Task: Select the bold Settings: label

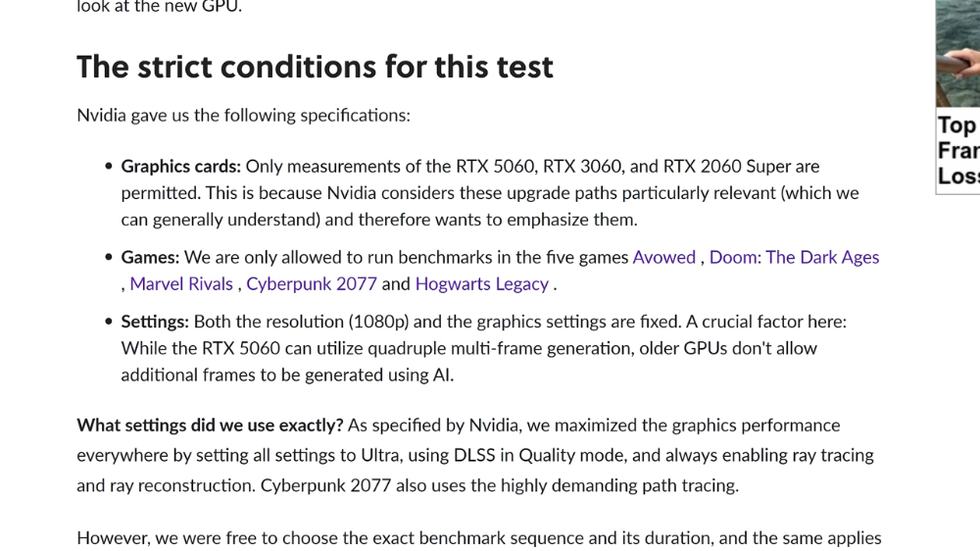Action: pyautogui.click(x=155, y=322)
